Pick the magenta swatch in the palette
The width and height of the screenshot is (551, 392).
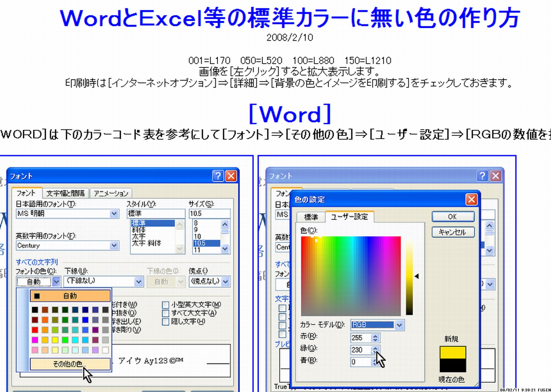click(x=35, y=340)
